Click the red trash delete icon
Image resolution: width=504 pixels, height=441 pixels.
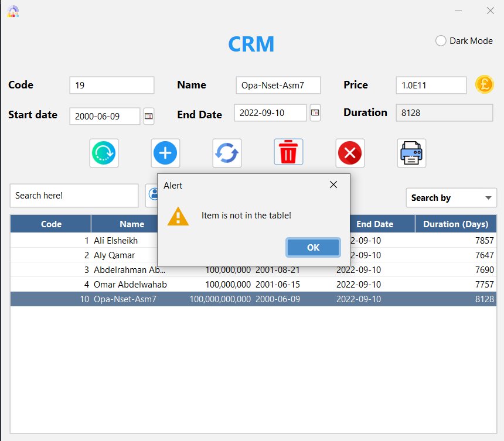pos(288,152)
